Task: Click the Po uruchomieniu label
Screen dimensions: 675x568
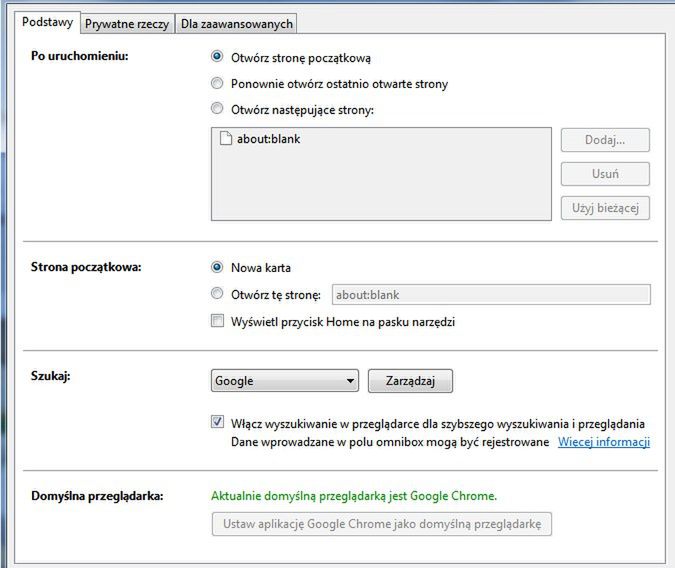Action: pyautogui.click(x=80, y=56)
